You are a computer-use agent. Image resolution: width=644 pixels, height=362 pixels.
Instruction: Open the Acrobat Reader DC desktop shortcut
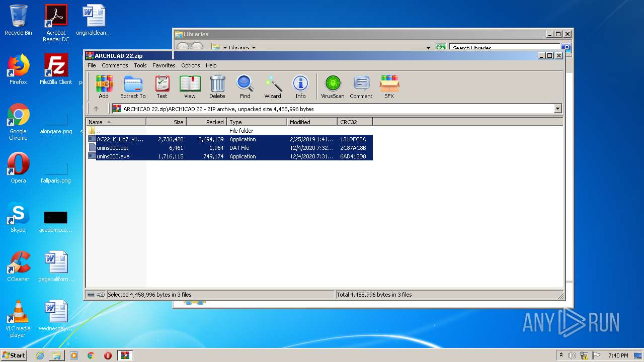click(56, 23)
